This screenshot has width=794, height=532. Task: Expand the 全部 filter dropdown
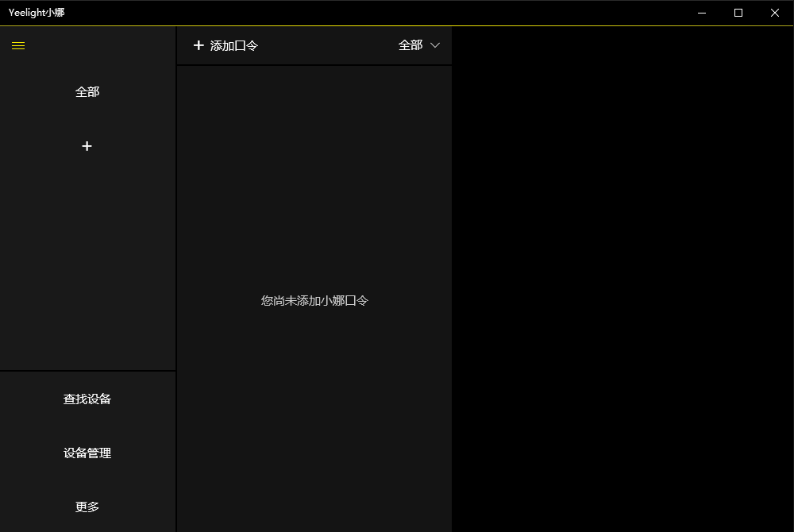click(418, 45)
